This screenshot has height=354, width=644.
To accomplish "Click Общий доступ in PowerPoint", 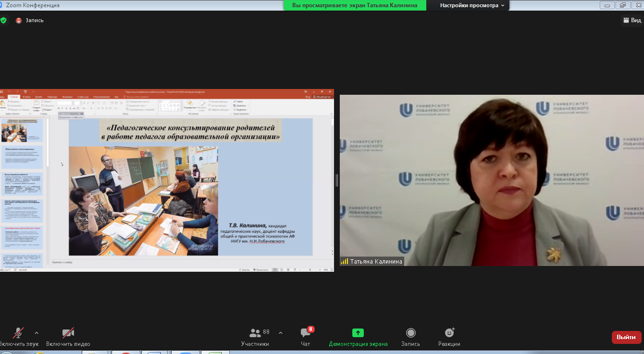I will 322,97.
